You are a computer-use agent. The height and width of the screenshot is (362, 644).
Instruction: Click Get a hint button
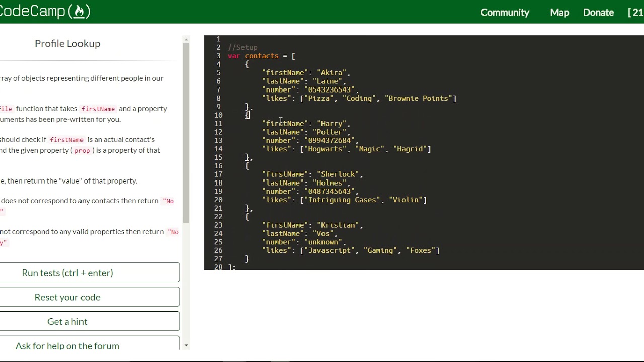[67, 322]
